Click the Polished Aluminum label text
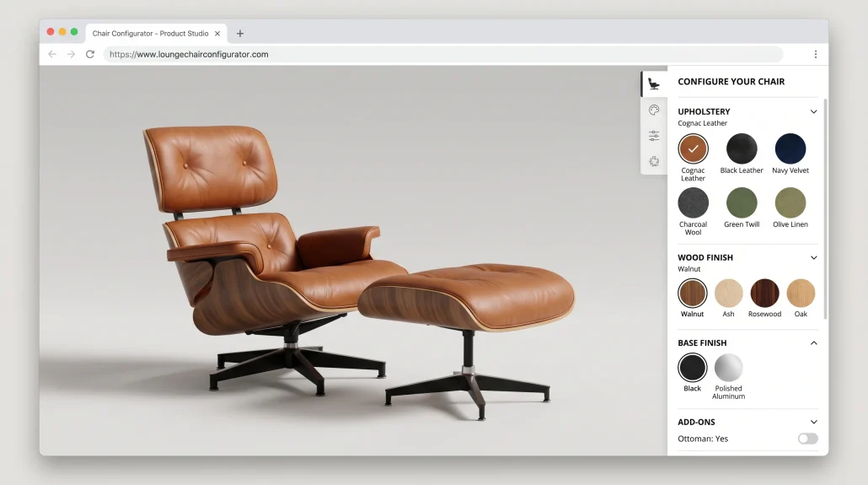Viewport: 868px width, 485px height. [728, 392]
